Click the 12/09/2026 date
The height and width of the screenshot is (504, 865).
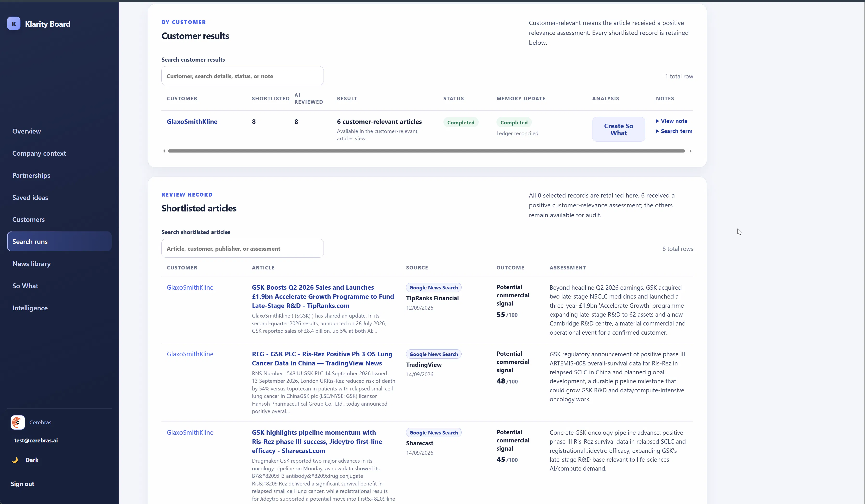point(420,308)
